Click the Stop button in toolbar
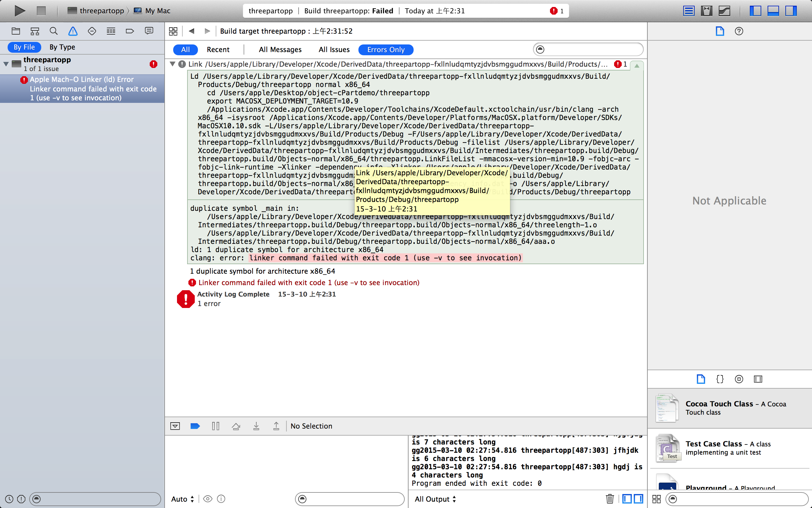The height and width of the screenshot is (508, 812). (41, 11)
